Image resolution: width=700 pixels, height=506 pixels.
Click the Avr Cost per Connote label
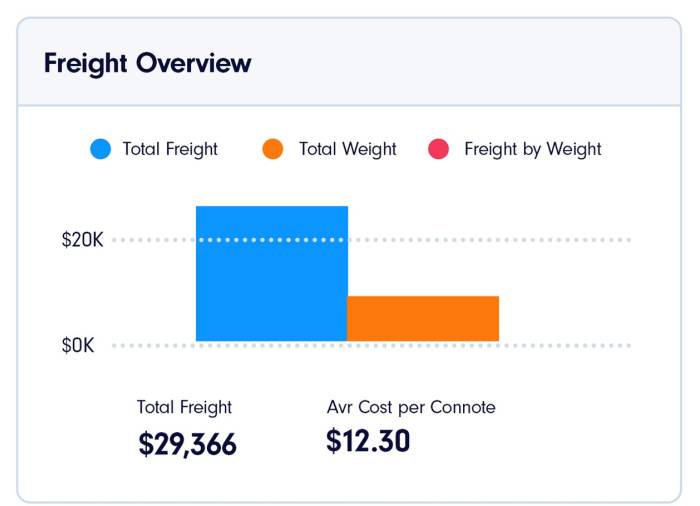[411, 407]
